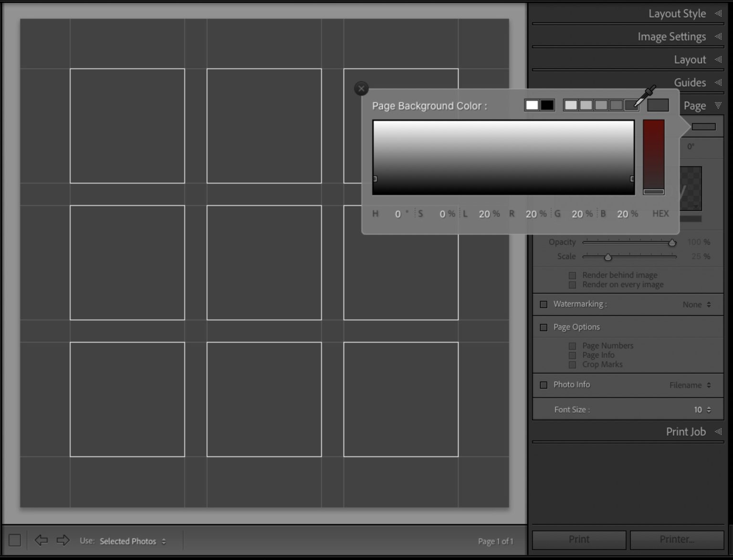This screenshot has height=560, width=733.
Task: Click the HEX input label
Action: point(660,214)
